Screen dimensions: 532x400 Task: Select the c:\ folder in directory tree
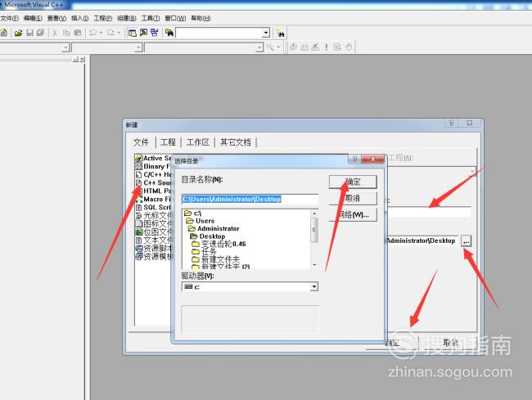tap(193, 213)
